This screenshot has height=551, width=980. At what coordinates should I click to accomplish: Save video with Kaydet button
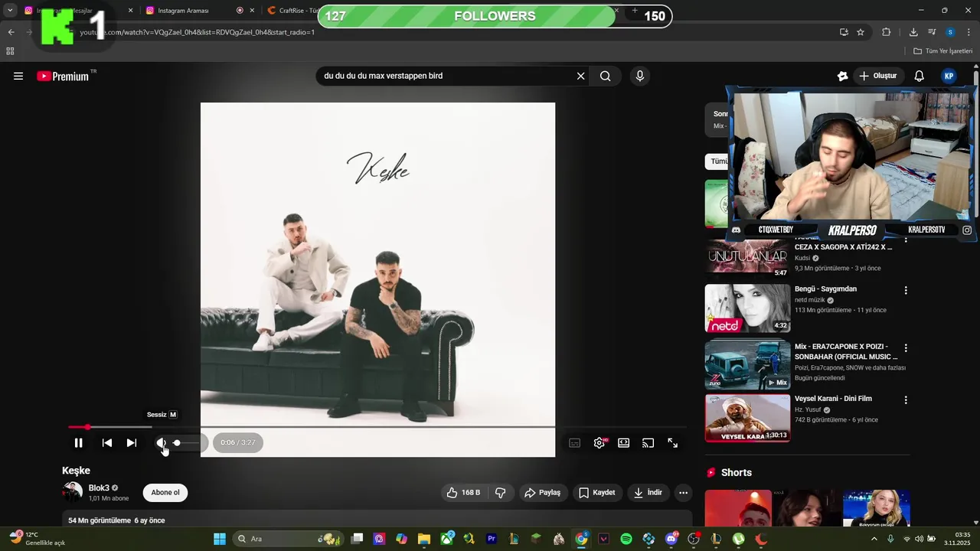pyautogui.click(x=597, y=493)
